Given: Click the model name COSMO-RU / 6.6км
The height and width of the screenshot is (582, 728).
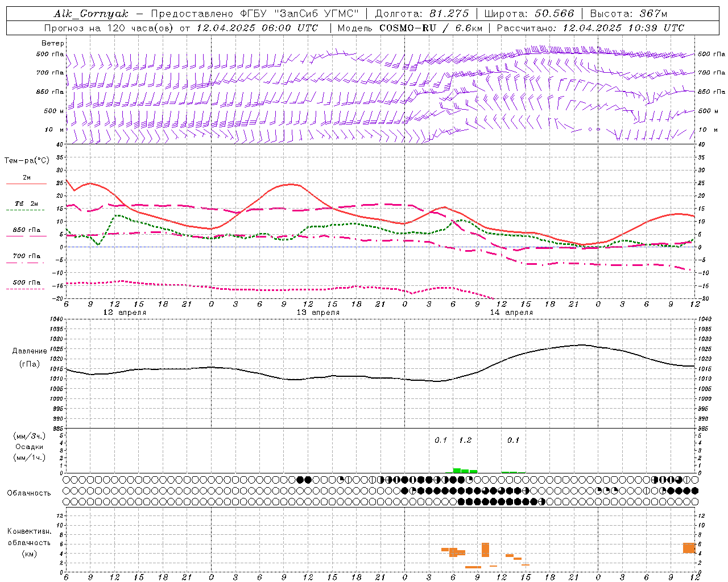Looking at the screenshot, I should pos(431,28).
